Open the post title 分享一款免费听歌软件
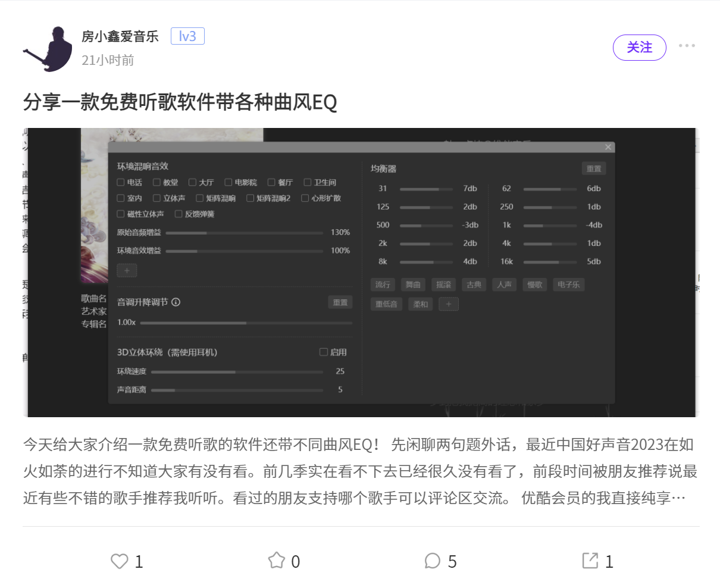Image resolution: width=720 pixels, height=588 pixels. [x=180, y=102]
